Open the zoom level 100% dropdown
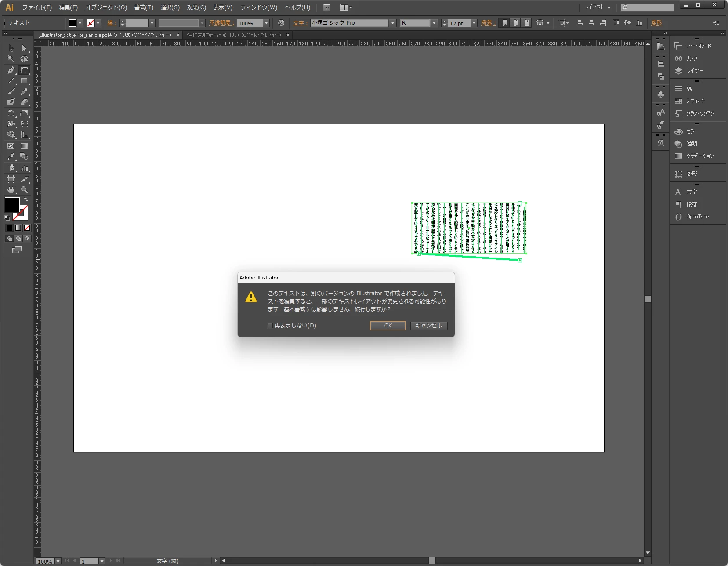The image size is (728, 566). tap(58, 561)
